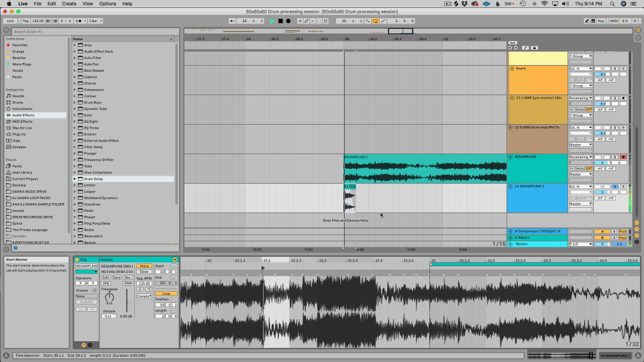Click macOS Spotlight search icon

click(612, 4)
